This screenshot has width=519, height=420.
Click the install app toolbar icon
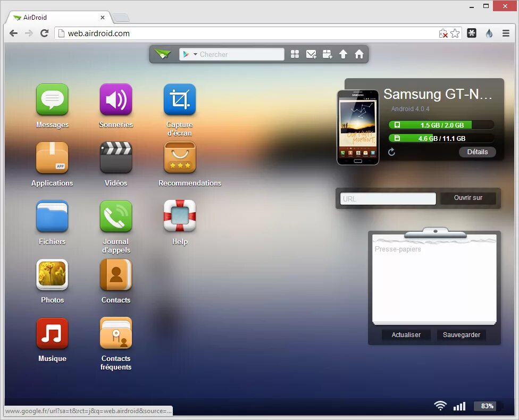click(x=327, y=54)
